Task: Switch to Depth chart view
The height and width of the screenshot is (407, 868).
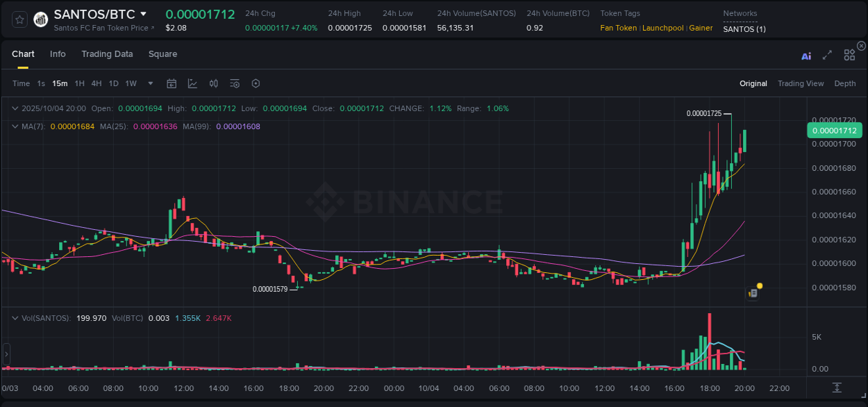Action: [845, 83]
